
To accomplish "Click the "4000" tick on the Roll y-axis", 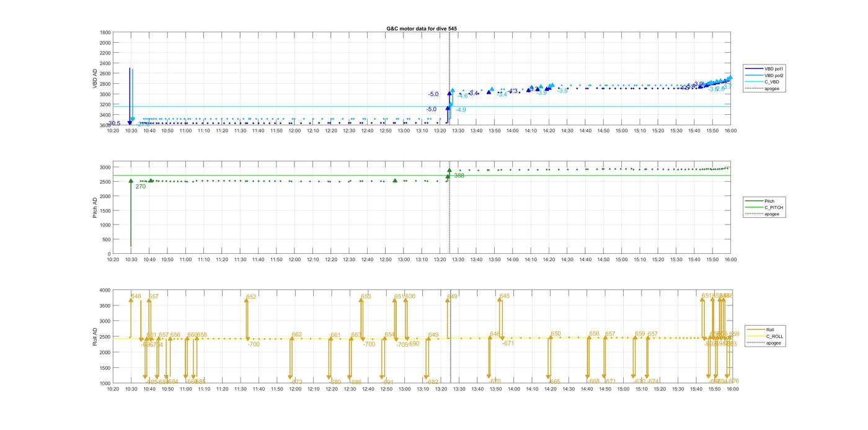I will click(x=105, y=290).
